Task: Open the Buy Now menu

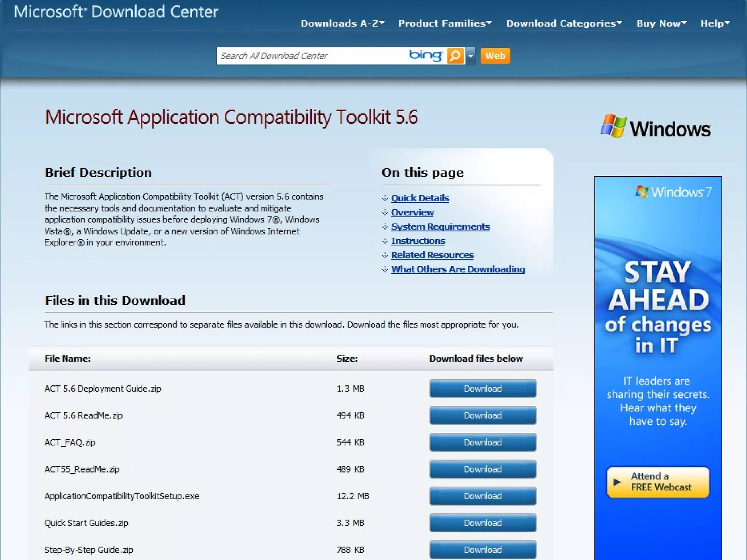Action: [662, 23]
